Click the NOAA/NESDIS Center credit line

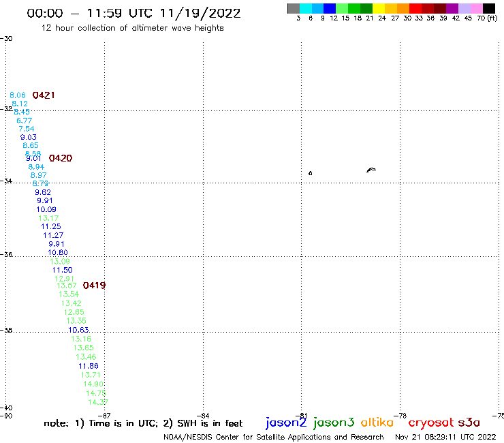tap(274, 437)
